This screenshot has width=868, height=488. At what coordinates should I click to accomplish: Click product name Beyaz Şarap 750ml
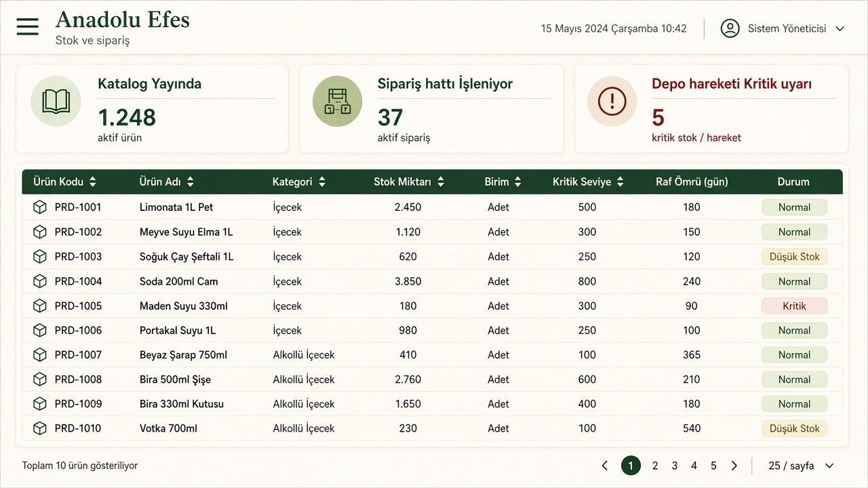(x=183, y=354)
